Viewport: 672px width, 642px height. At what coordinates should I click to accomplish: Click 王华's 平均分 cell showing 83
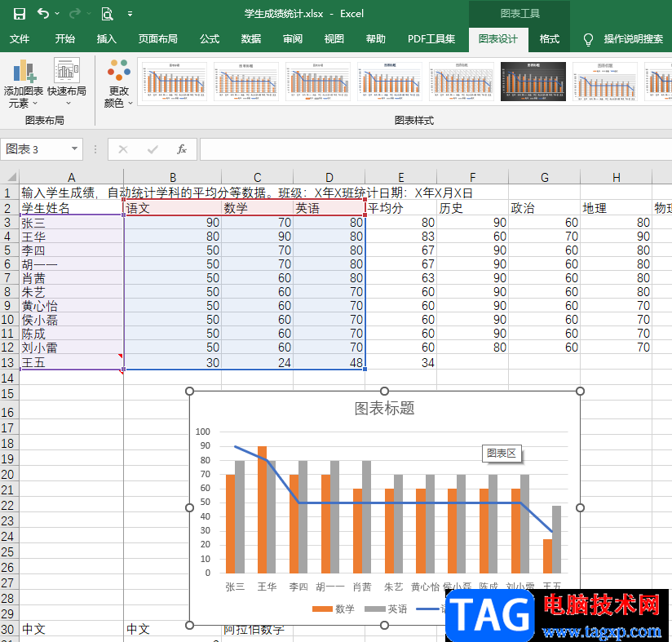pyautogui.click(x=401, y=236)
